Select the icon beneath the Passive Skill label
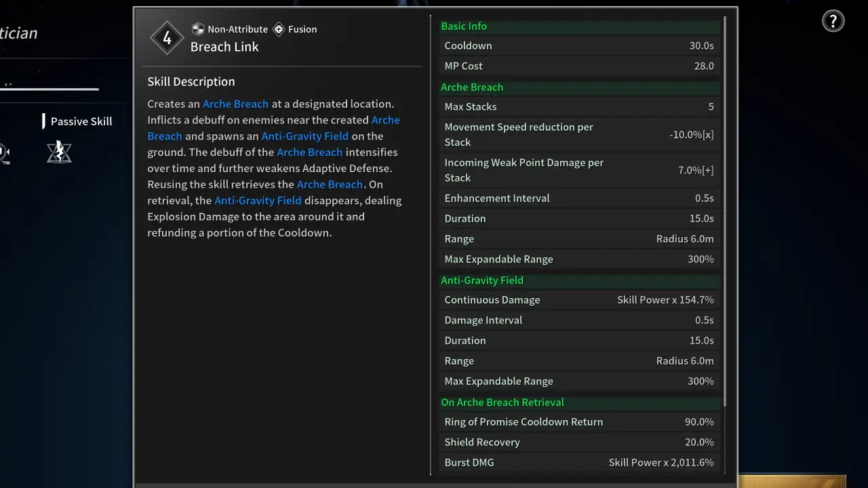 pos(59,152)
